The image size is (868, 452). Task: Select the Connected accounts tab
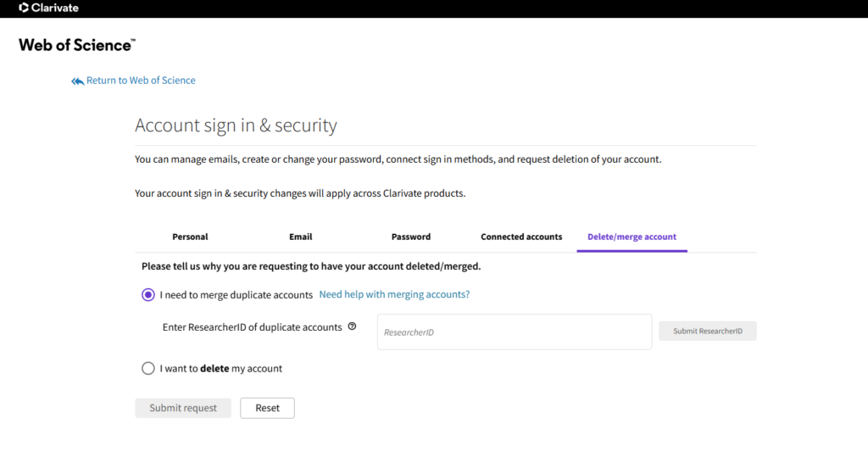(521, 237)
